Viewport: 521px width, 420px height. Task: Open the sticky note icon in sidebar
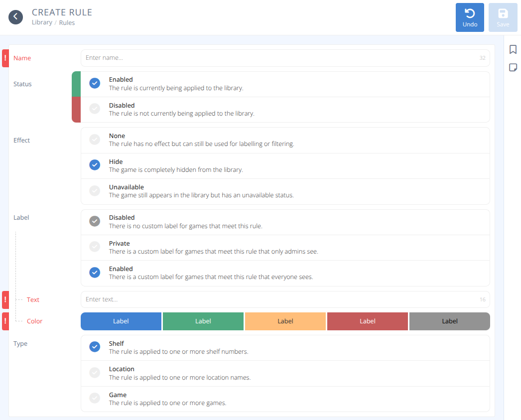click(x=513, y=68)
